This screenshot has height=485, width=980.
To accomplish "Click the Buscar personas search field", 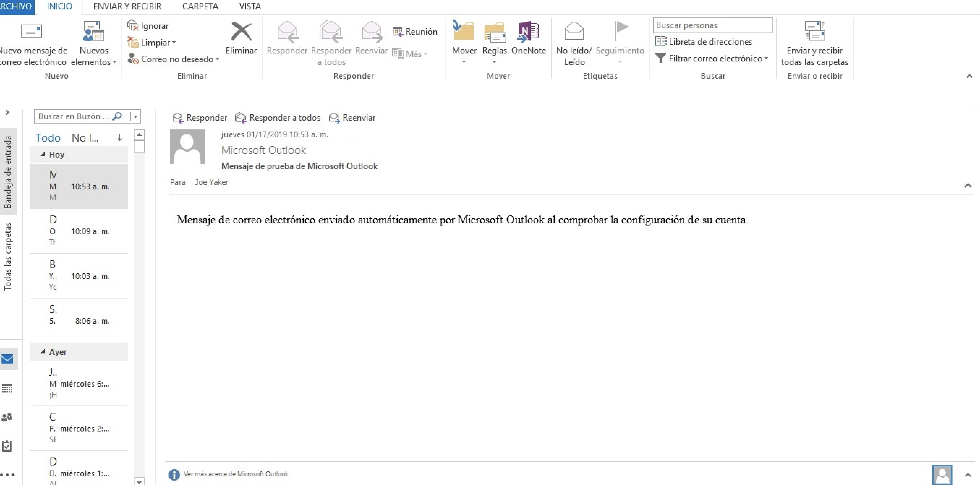I will 712,25.
